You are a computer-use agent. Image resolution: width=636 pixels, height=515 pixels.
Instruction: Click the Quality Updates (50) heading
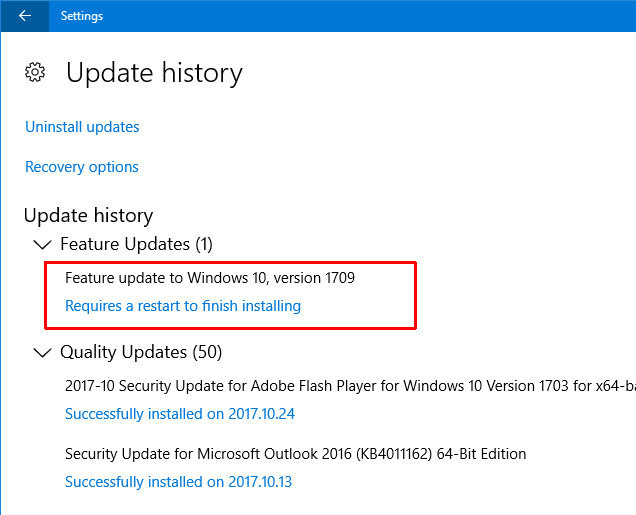coord(141,352)
